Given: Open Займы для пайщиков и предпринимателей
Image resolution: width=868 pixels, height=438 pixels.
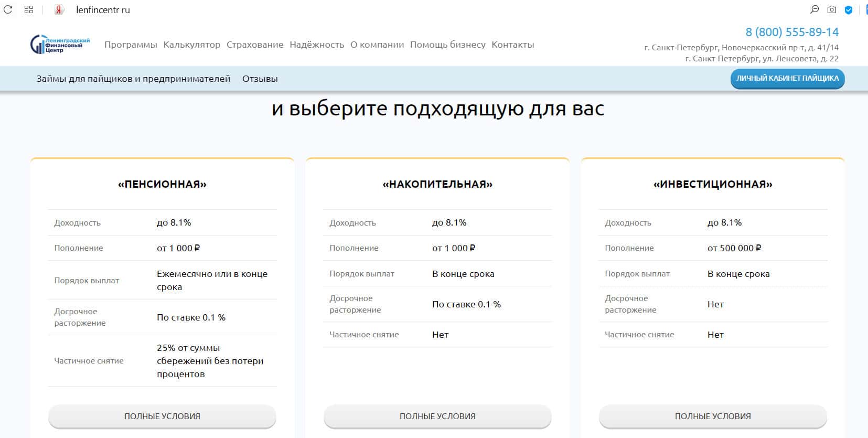Looking at the screenshot, I should pyautogui.click(x=133, y=79).
